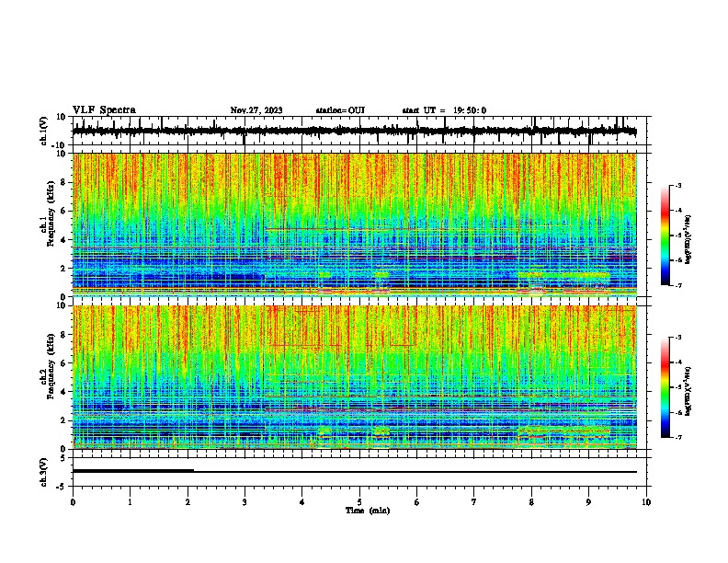728x563 pixels.
Task: Click the ch.3 signal line panel
Action: point(361,472)
